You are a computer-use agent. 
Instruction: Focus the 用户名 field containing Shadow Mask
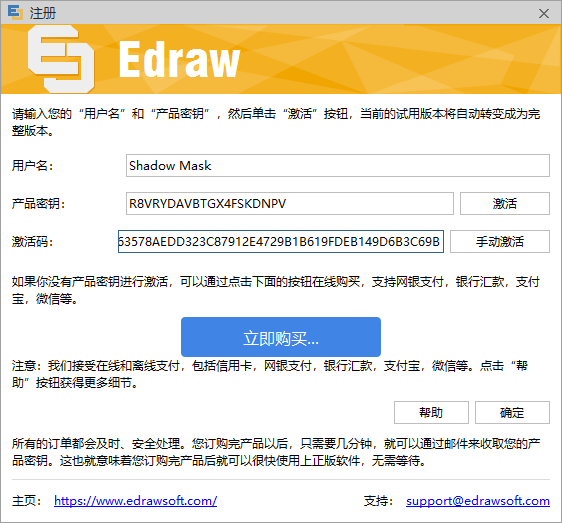coord(338,166)
